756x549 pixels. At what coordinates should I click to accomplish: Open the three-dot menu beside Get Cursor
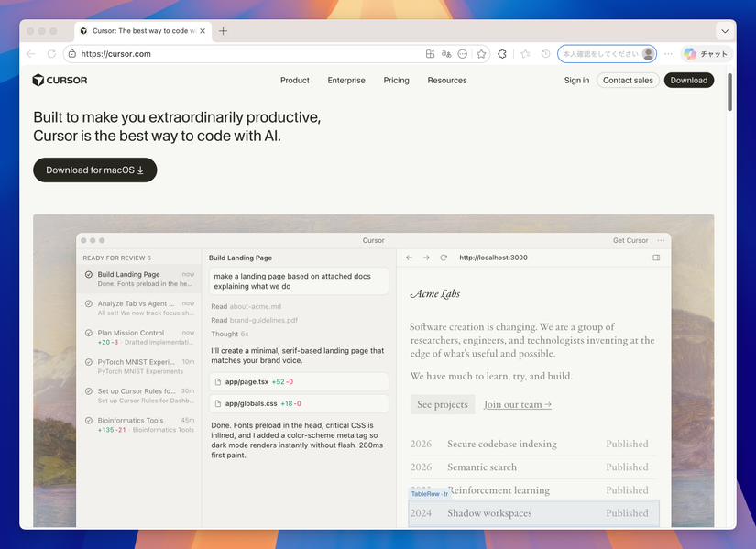(661, 240)
